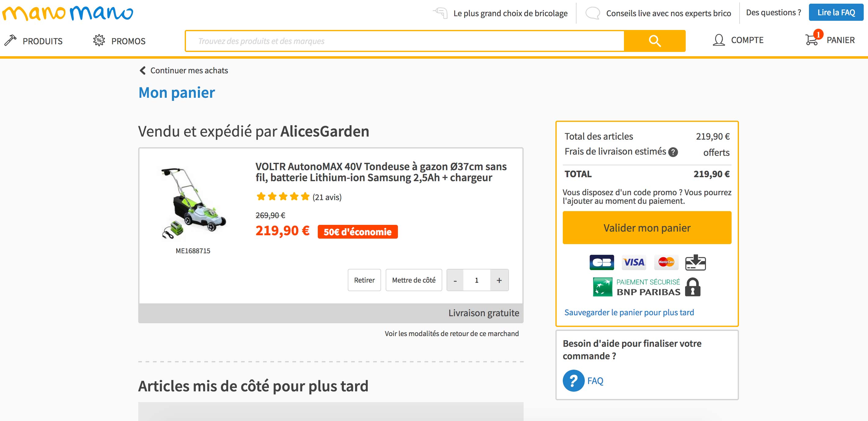Click Le plus grand choix de bricolage
Screen dimensions: 868x421
coord(510,13)
